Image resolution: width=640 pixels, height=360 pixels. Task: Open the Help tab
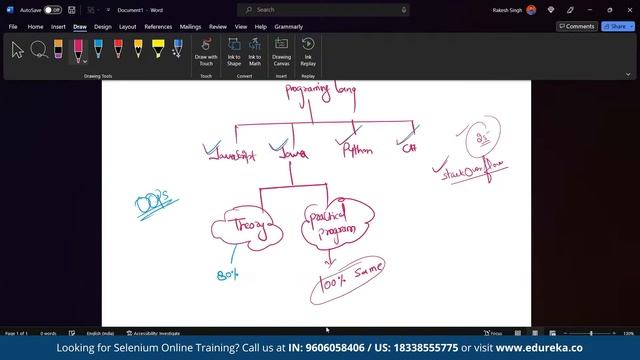[260, 27]
